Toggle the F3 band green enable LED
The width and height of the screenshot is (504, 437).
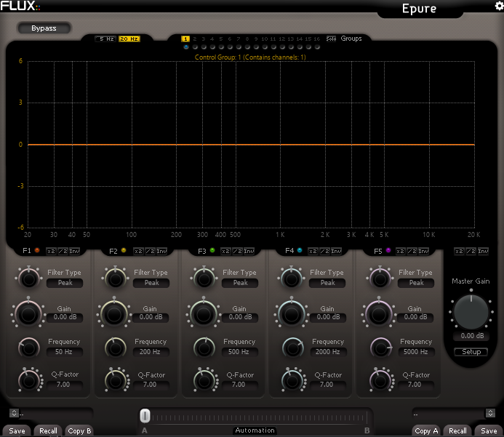[212, 250]
